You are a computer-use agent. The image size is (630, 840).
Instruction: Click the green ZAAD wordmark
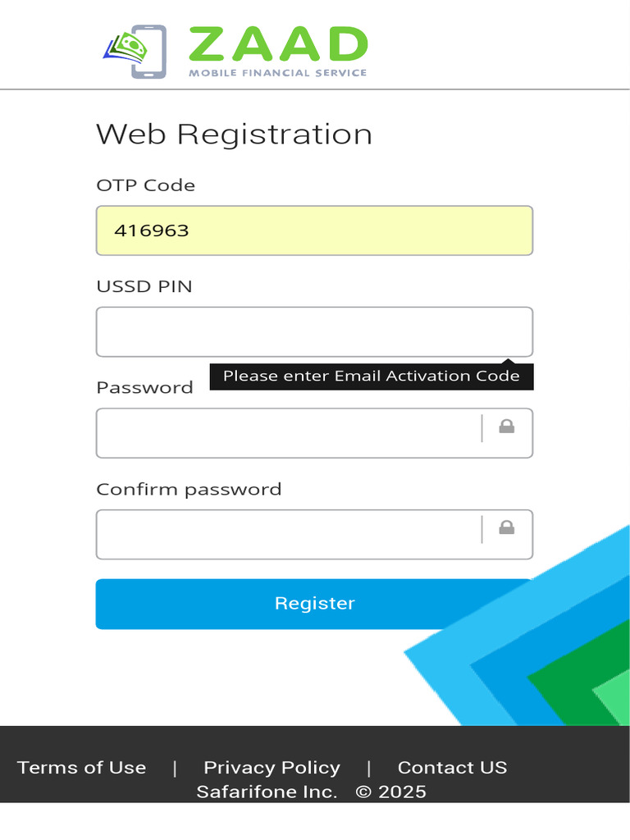click(277, 44)
